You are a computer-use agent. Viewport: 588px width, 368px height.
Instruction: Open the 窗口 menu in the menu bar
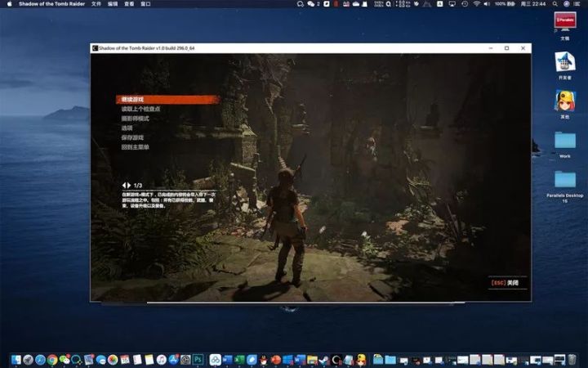pos(145,4)
